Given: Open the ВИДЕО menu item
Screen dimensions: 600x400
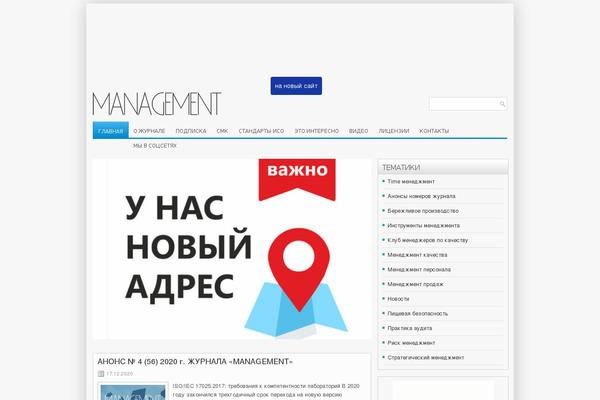Looking at the screenshot, I should pos(359,131).
